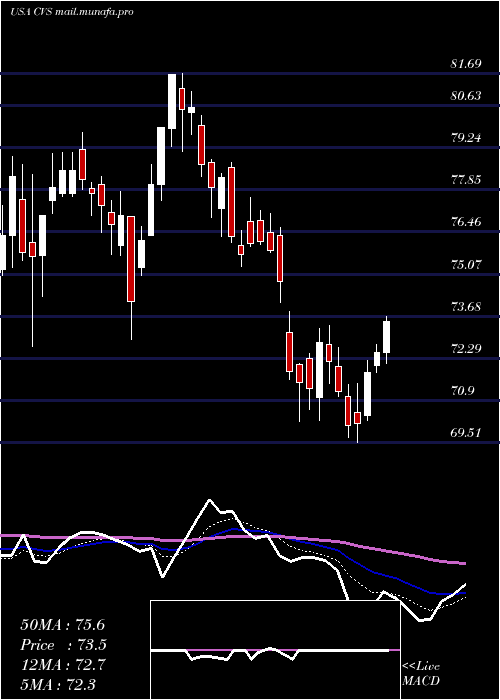Click the 73.68 price level label

[466, 306]
